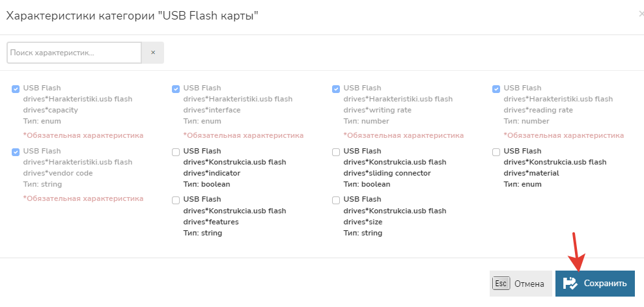Select the material enum characteristic label
This screenshot has width=644, height=307.
click(555, 167)
